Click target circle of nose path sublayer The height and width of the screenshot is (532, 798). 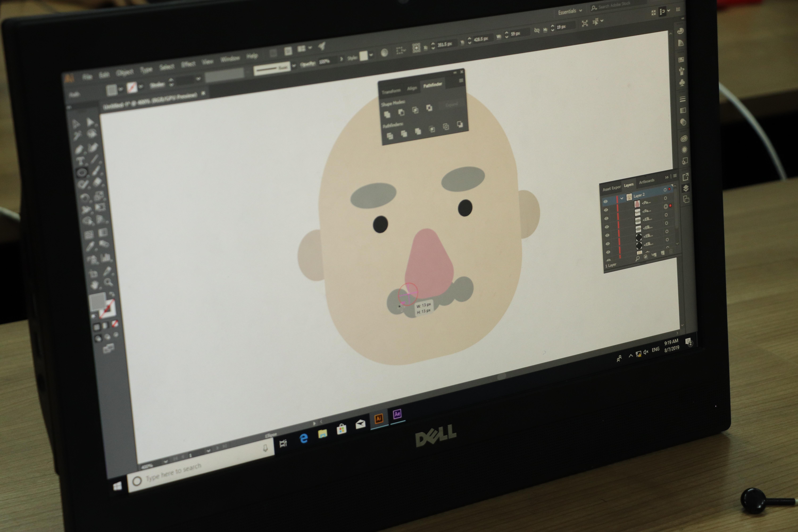[x=665, y=198]
